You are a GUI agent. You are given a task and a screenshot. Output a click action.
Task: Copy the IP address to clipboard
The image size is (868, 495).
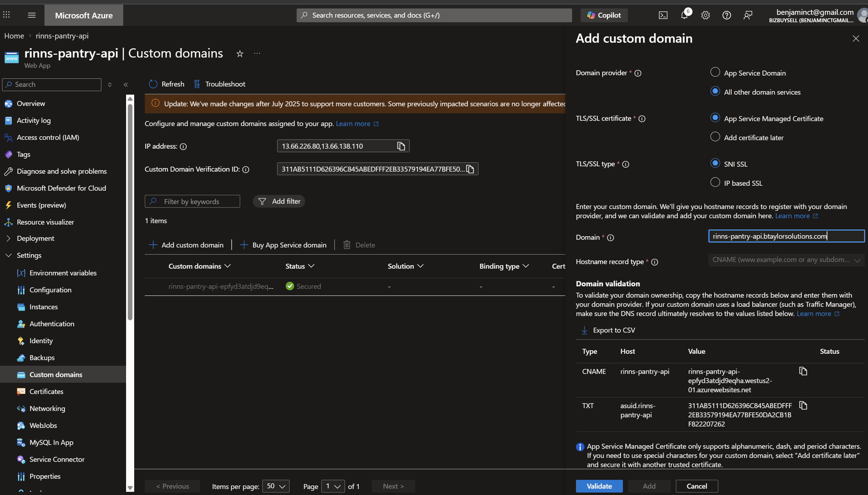click(x=401, y=146)
